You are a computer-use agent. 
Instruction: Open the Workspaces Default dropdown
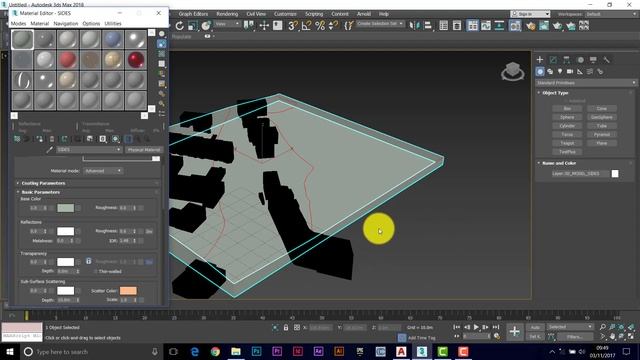click(611, 14)
